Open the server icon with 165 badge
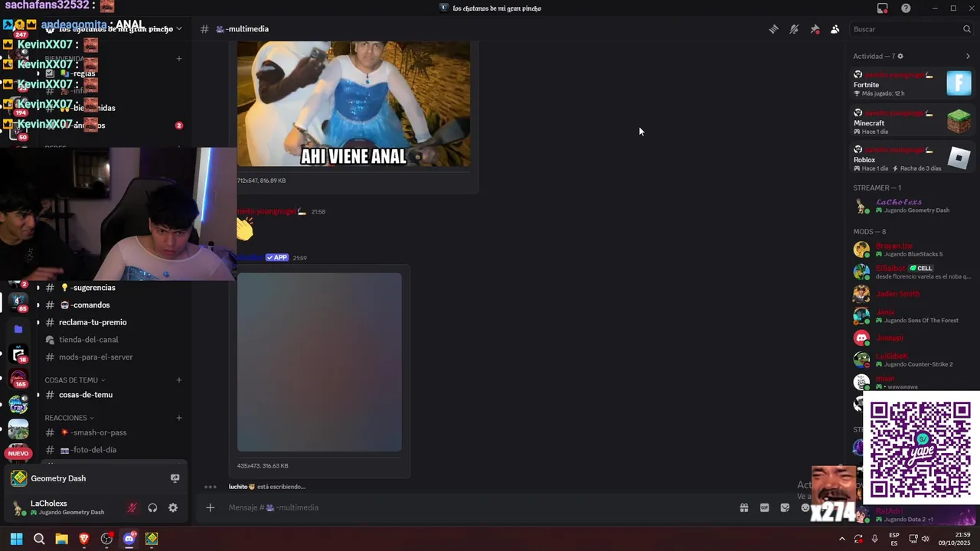This screenshot has height=551, width=980. (18, 379)
